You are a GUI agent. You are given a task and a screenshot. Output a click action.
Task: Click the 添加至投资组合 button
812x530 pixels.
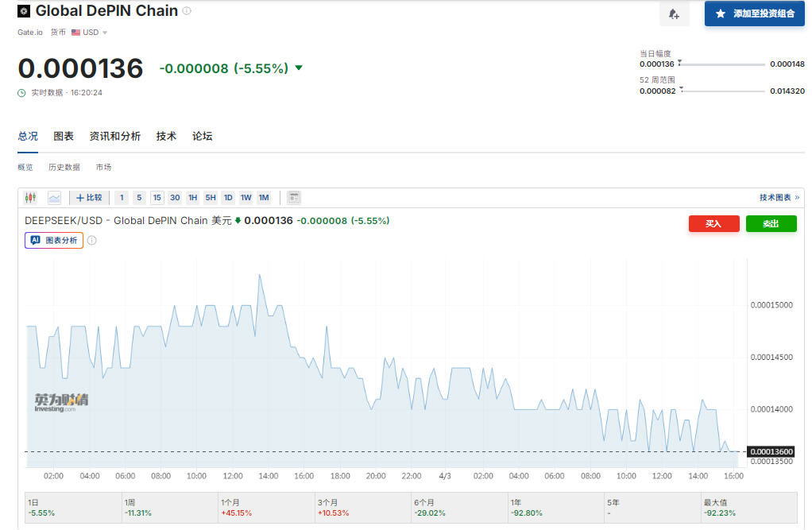coord(754,14)
